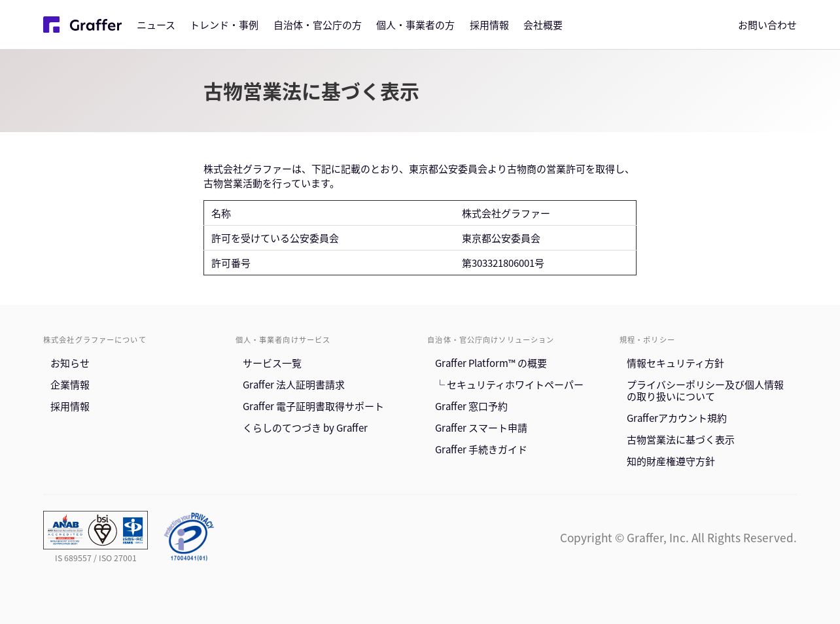Open Graffer Platform の概要 link

coord(491,363)
